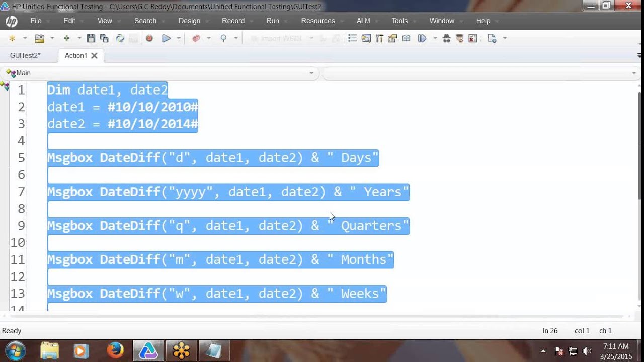Screen dimensions: 644x362
Task: Click the Object Spy pin icon
Action: (x=223, y=38)
